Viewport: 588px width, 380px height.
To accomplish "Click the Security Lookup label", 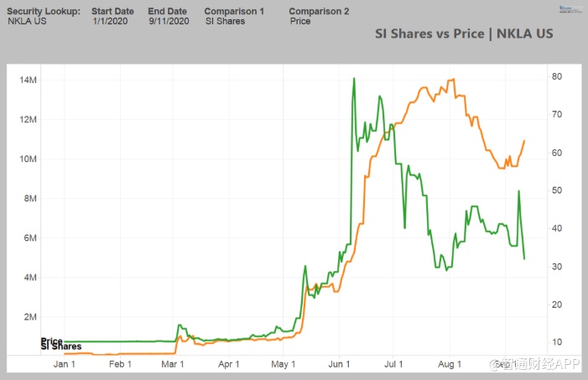I will [44, 11].
